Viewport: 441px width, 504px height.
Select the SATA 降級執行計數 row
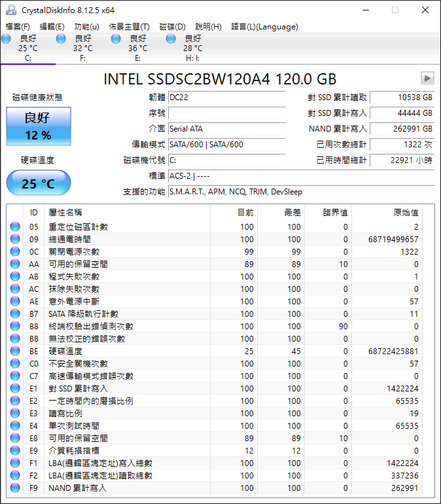tap(215, 314)
